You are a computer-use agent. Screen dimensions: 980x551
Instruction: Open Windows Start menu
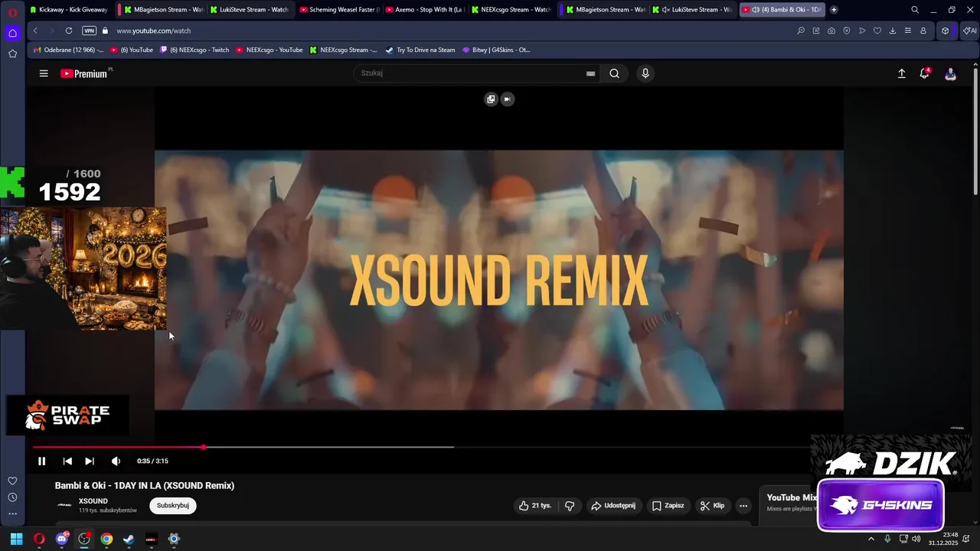(16, 539)
